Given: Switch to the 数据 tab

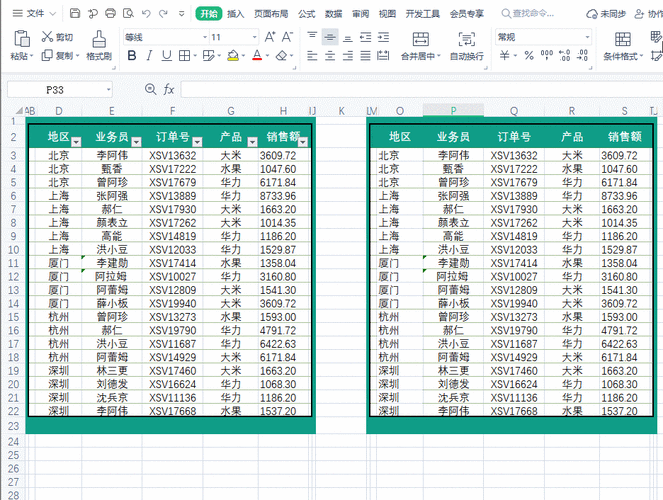Looking at the screenshot, I should coord(334,14).
